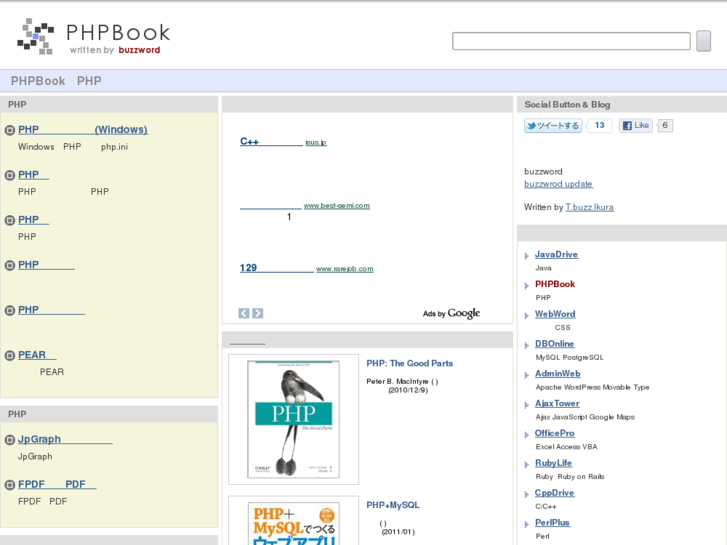Viewport: 727px width, 545px height.
Task: Open the FPDF PDF link
Action: tap(57, 485)
